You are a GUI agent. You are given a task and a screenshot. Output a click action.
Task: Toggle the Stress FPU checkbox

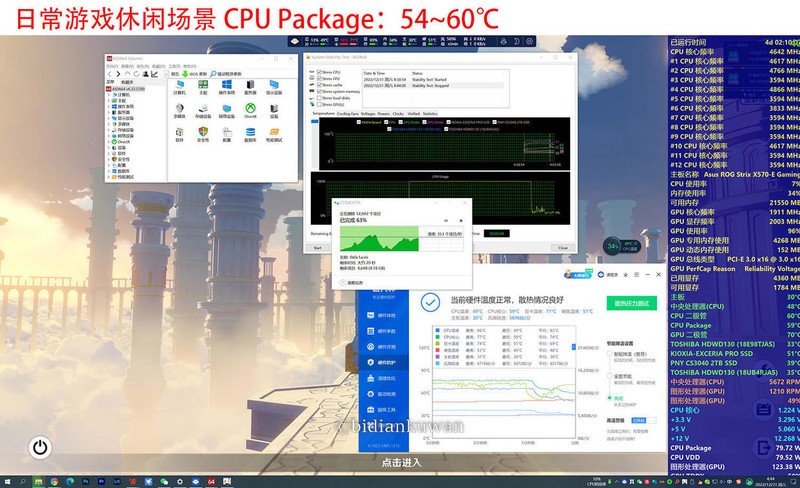pyautogui.click(x=319, y=79)
